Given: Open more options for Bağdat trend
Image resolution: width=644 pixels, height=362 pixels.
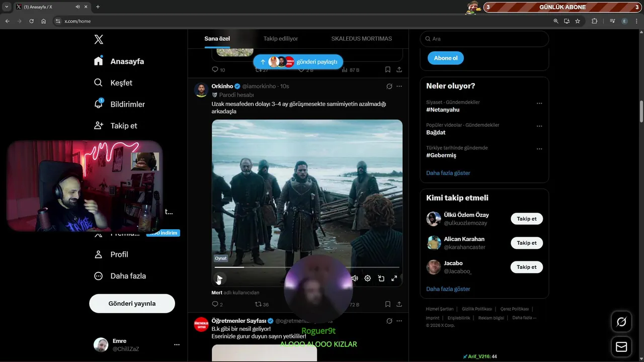Looking at the screenshot, I should pos(539,126).
